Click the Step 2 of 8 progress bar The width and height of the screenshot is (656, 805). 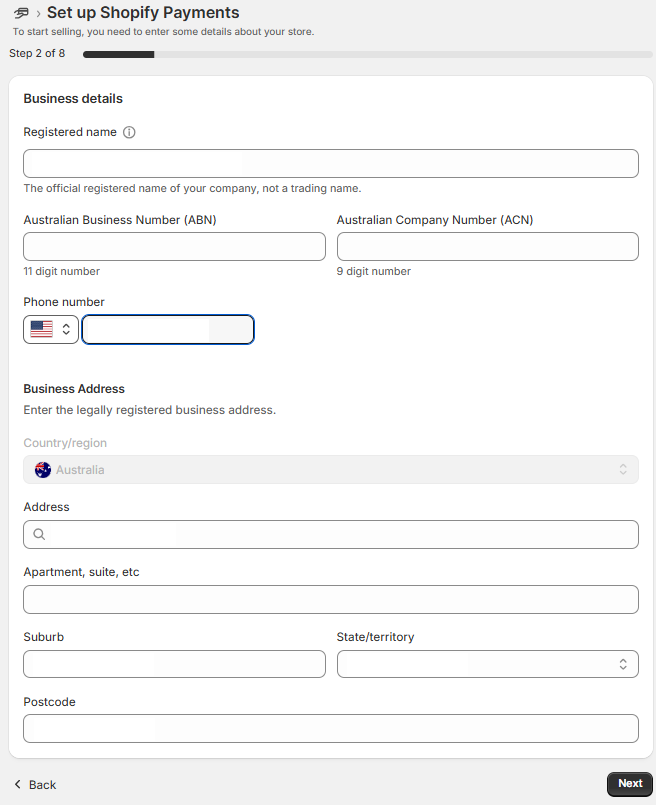tap(368, 54)
